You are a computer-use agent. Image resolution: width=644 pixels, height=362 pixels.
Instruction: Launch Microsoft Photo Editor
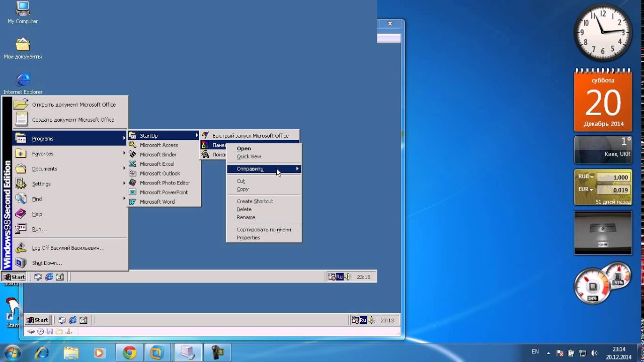coord(164,183)
